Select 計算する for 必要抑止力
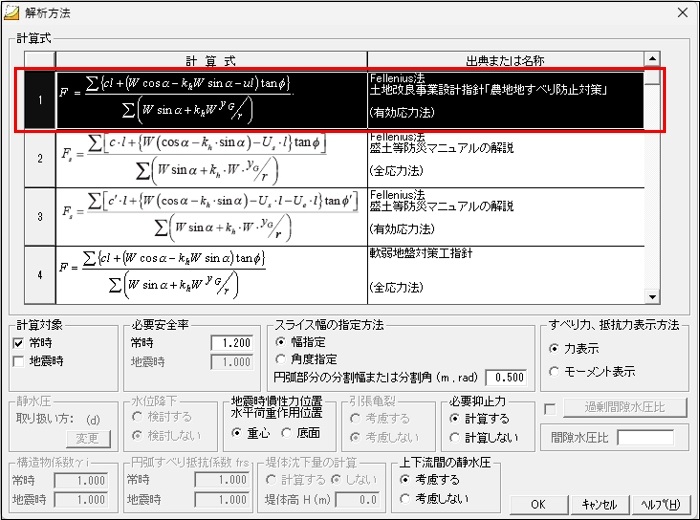 tap(454, 419)
